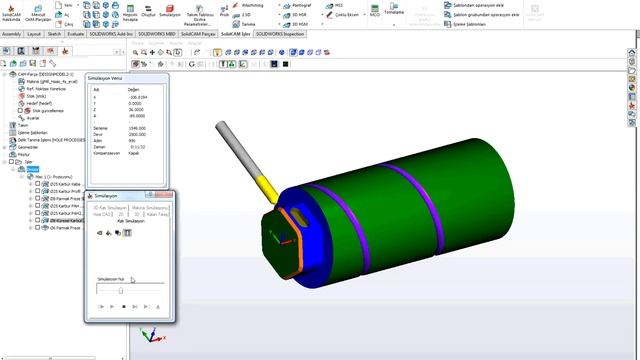Screen dimensions: 640x360
Task: Click the black square icon in simulation toolbar
Action: tap(285, 64)
